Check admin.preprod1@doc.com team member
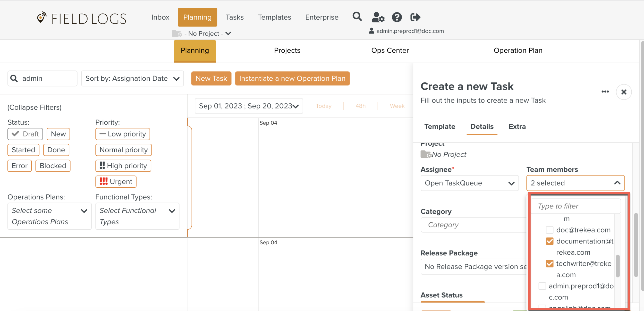 (x=542, y=286)
